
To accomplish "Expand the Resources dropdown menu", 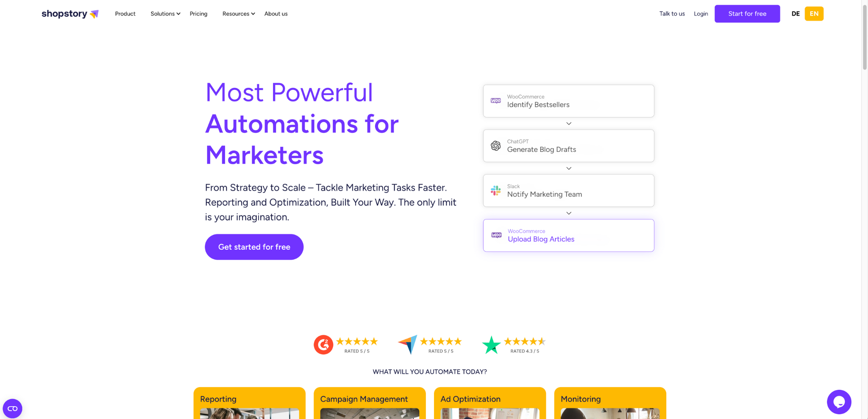I will pos(239,14).
